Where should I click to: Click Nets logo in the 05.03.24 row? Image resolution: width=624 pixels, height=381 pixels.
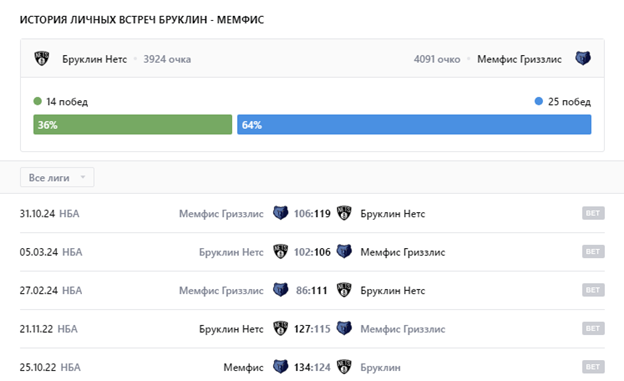280,252
